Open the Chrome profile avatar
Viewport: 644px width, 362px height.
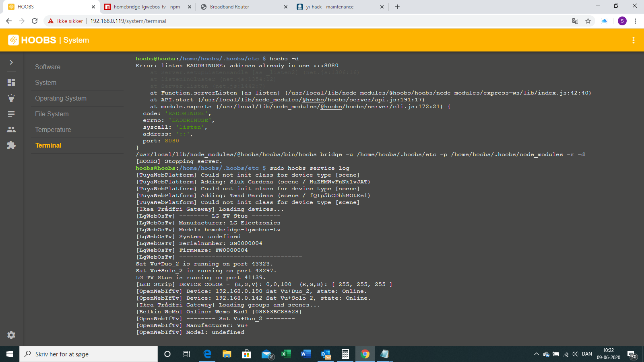622,21
